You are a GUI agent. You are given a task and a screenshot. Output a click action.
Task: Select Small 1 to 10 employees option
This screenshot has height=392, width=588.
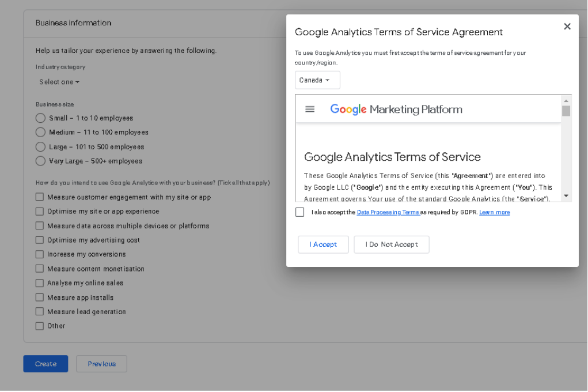[40, 118]
